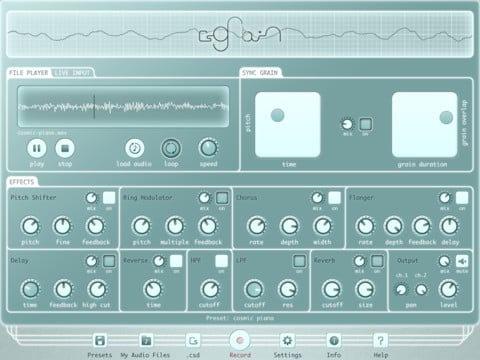Image resolution: width=480 pixels, height=360 pixels.
Task: Open the Presets floppy disk icon
Action: click(100, 341)
